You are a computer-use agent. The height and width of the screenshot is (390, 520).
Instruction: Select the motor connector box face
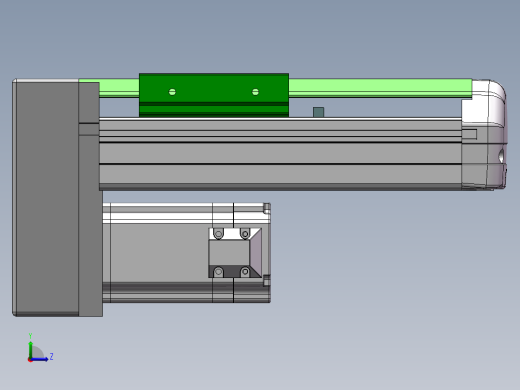click(229, 253)
